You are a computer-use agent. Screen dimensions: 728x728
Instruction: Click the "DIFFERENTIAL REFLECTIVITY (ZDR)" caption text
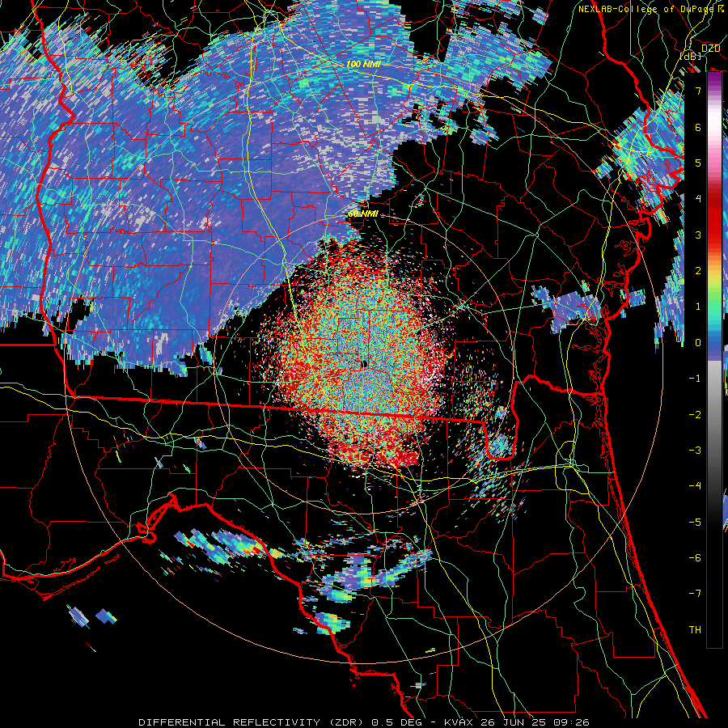[253, 722]
